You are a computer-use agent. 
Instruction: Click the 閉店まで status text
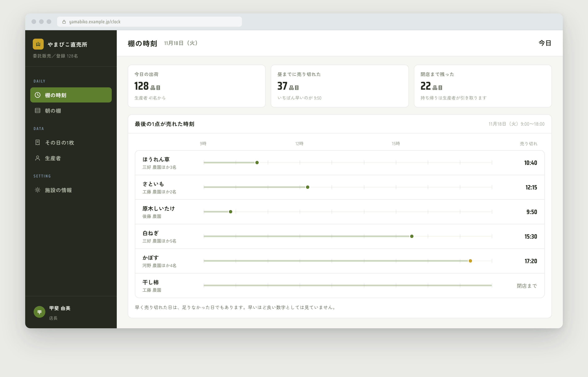[527, 286]
